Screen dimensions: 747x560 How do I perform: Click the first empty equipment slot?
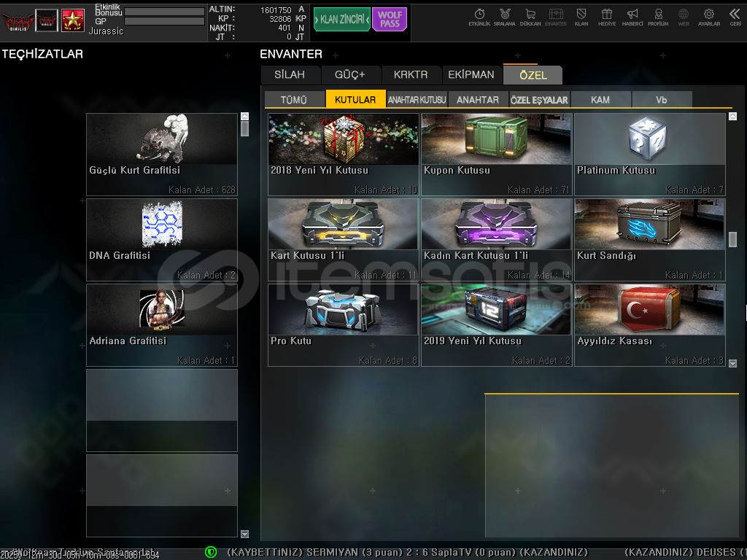point(162,411)
